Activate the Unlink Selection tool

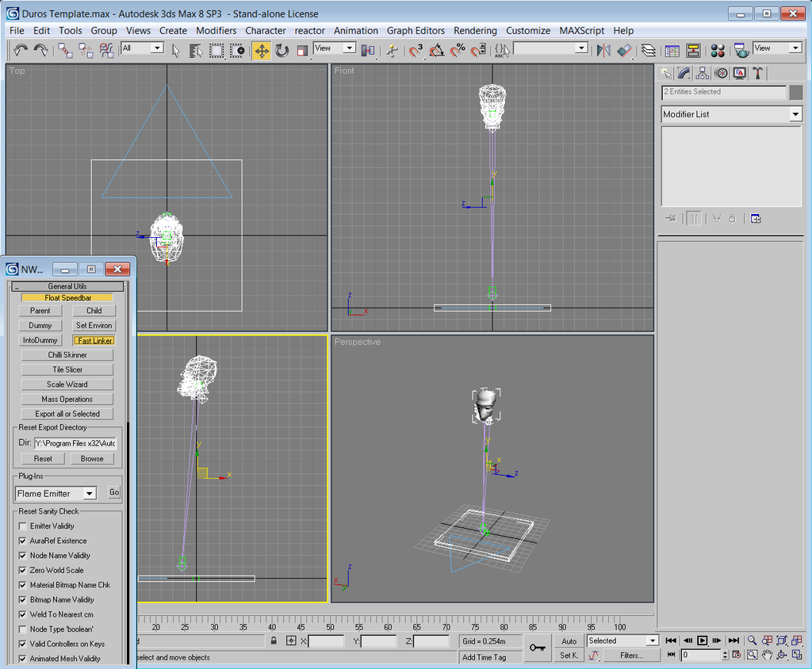pos(86,50)
